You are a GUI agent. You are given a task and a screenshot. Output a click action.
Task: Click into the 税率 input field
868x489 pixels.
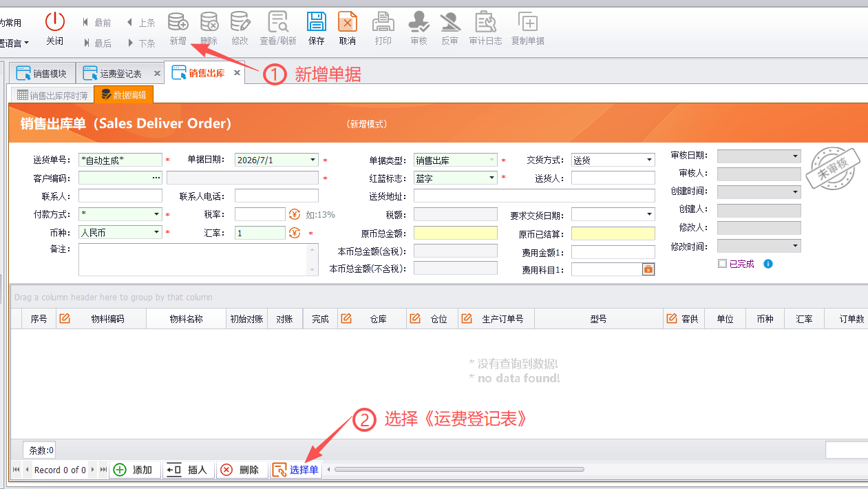(260, 214)
